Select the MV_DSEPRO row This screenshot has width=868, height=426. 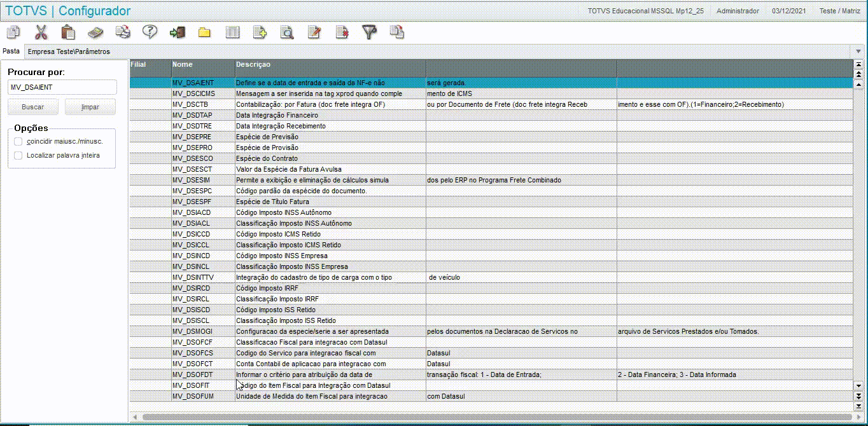coord(491,148)
